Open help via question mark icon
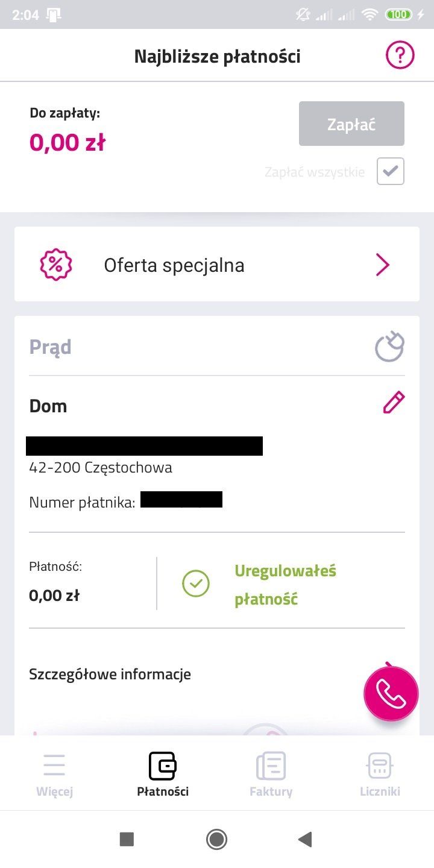434x868 pixels. click(x=400, y=56)
